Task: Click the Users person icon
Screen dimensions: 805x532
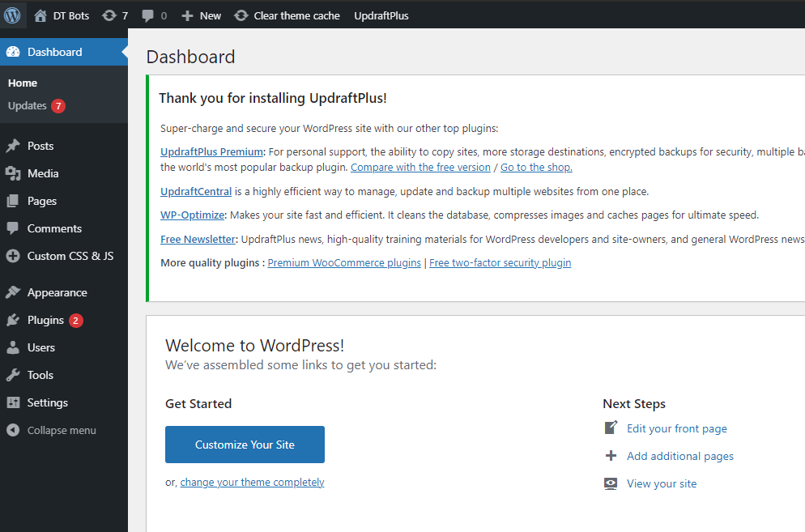Action: coord(13,347)
